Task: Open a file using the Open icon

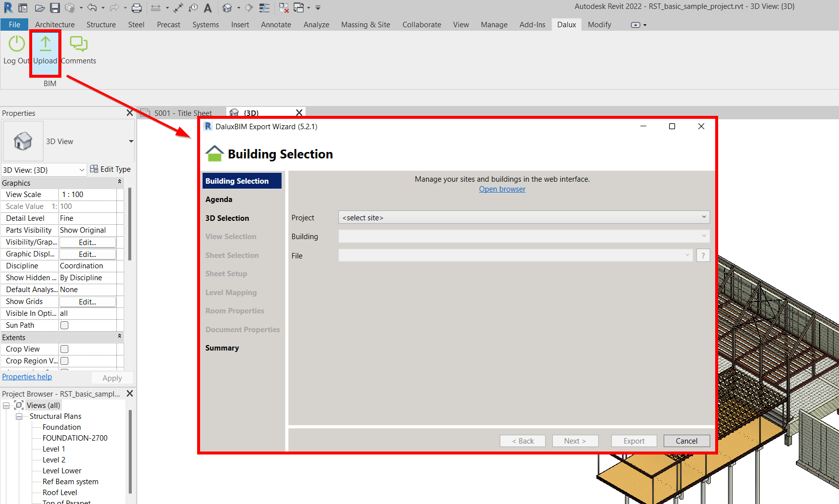Action: pyautogui.click(x=40, y=7)
